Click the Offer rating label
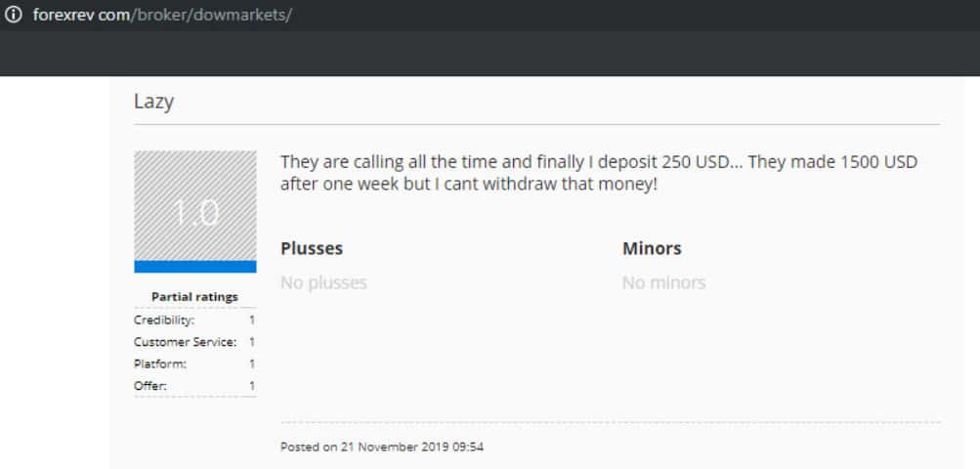980x469 pixels. (150, 386)
